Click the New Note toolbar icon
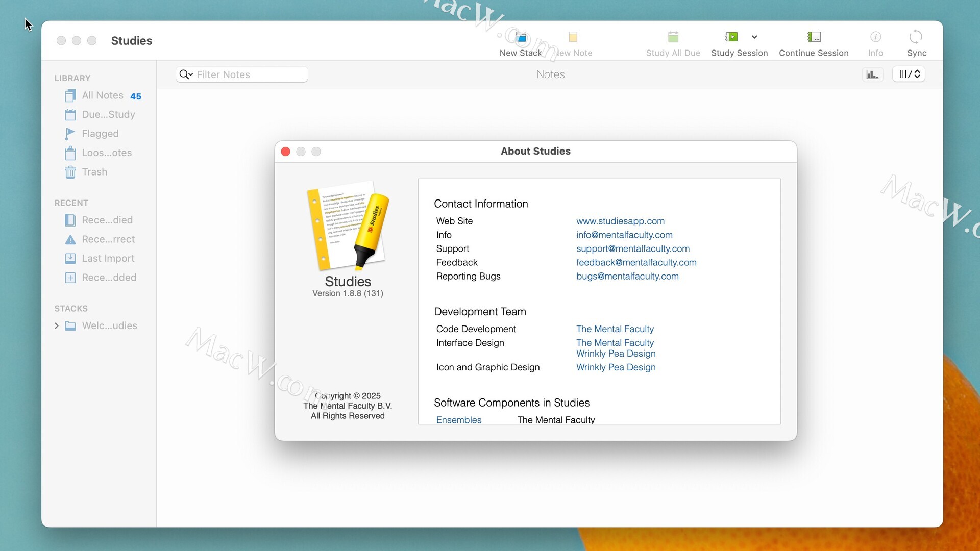 573,37
